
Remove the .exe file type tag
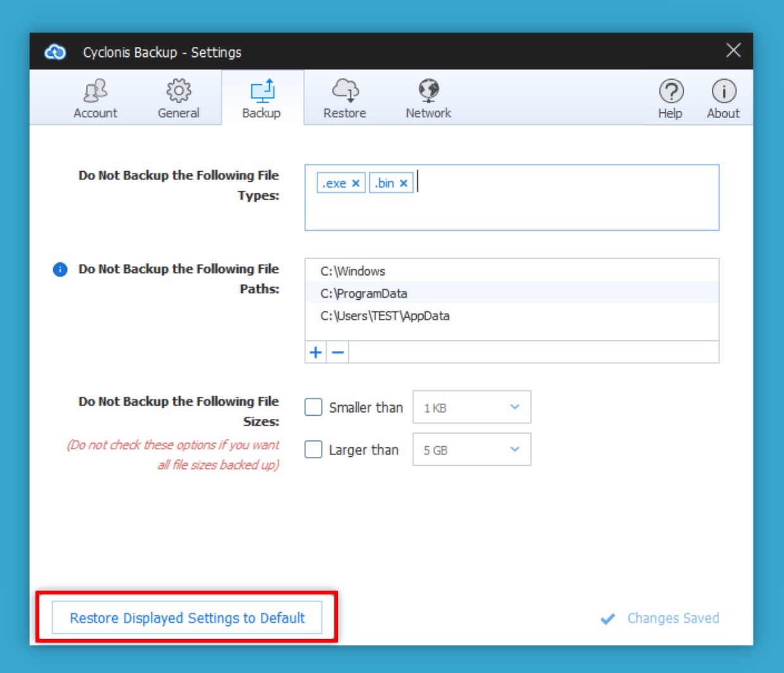[356, 183]
